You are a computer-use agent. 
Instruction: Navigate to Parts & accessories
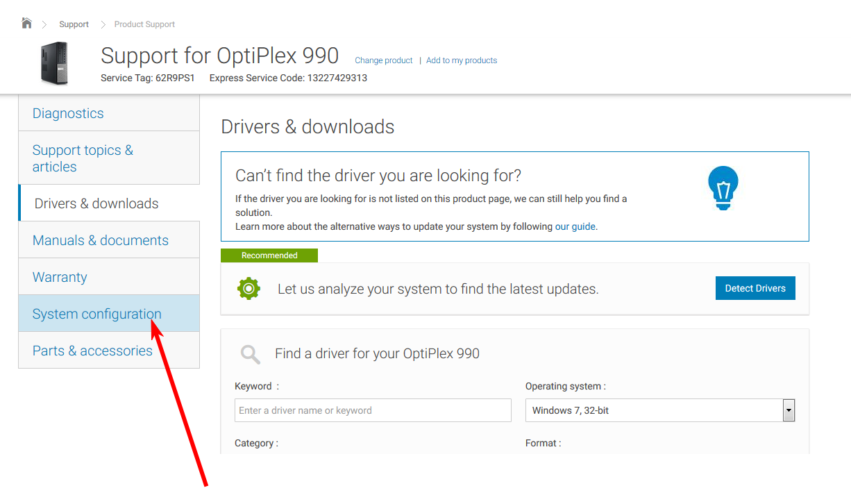(92, 351)
